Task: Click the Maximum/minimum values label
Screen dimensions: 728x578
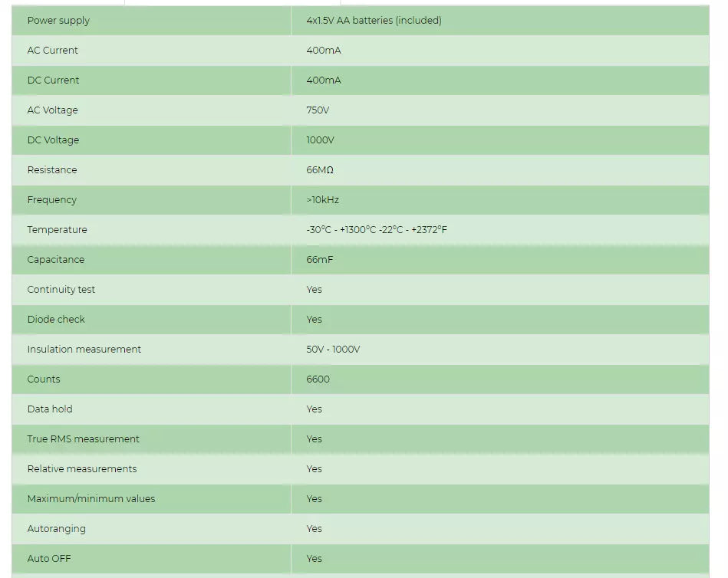Action: tap(91, 499)
